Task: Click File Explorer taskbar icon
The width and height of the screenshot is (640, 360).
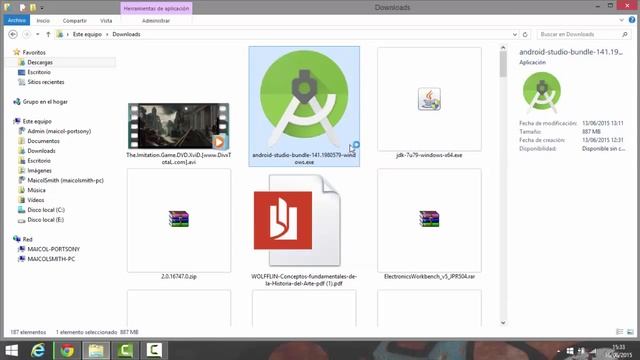Action: pos(96,351)
